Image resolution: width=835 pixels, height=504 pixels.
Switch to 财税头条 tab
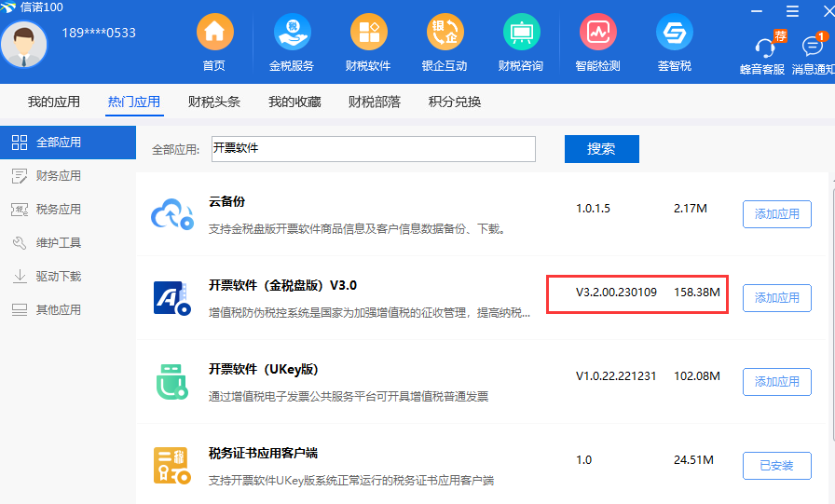[214, 102]
